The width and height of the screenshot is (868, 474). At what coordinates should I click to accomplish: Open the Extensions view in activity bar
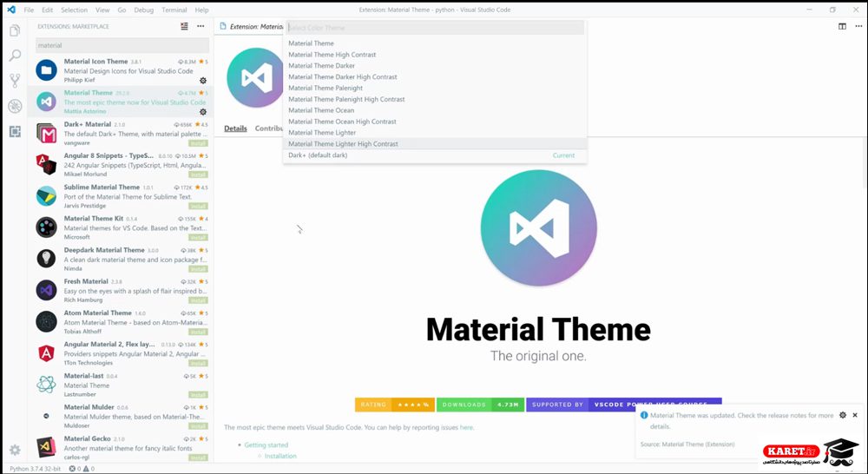pyautogui.click(x=15, y=131)
